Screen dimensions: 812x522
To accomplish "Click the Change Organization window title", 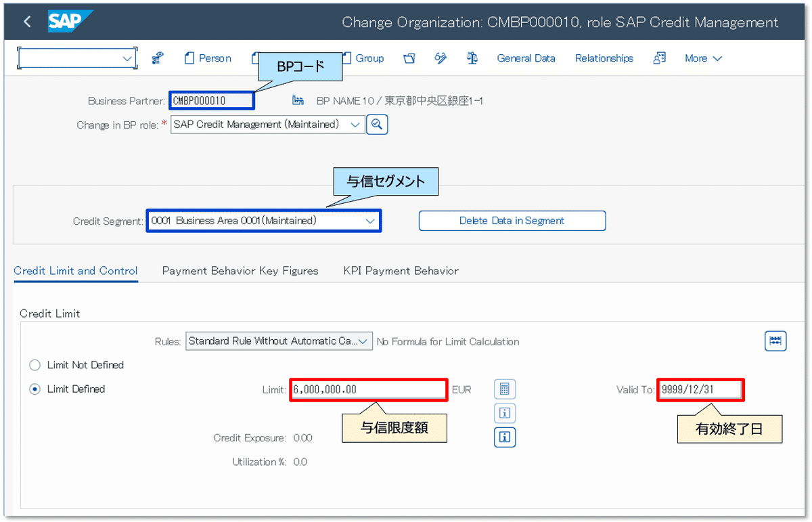I will pyautogui.click(x=560, y=22).
